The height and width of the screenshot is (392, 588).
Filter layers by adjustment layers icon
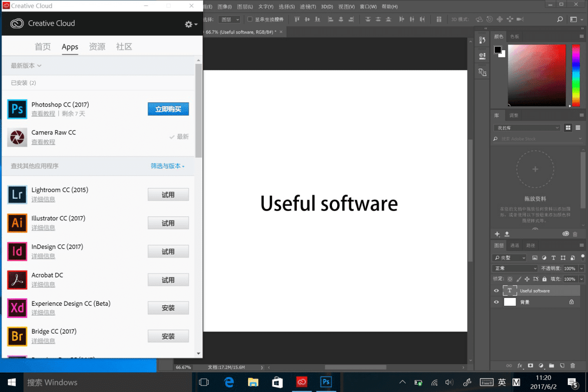click(544, 258)
